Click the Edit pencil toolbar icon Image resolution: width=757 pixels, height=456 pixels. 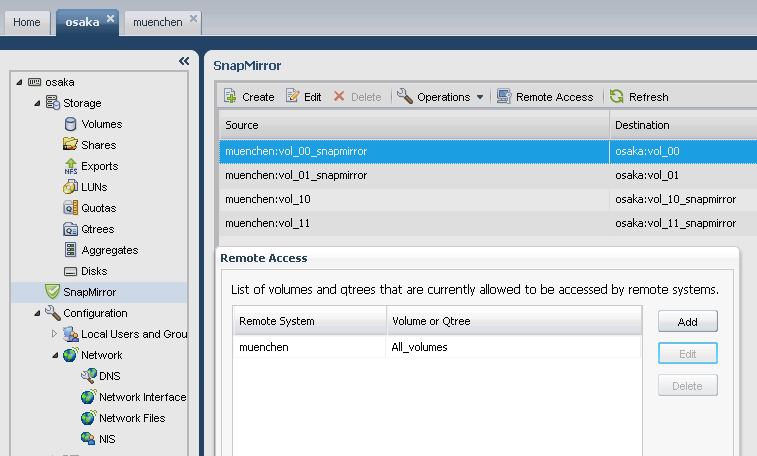pos(293,97)
